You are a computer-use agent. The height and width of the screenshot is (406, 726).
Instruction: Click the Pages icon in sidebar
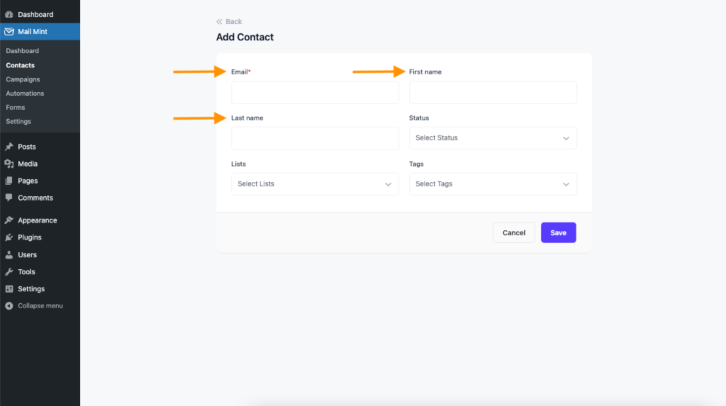click(x=9, y=181)
